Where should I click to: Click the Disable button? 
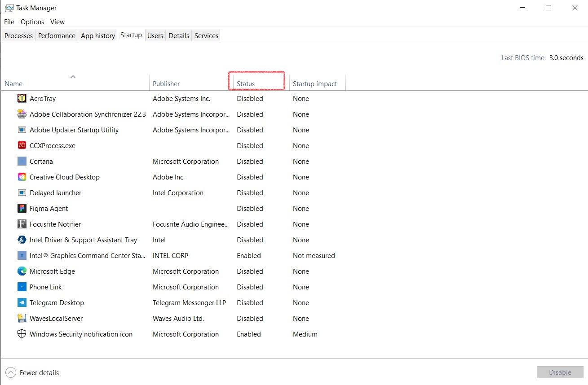pyautogui.click(x=560, y=372)
